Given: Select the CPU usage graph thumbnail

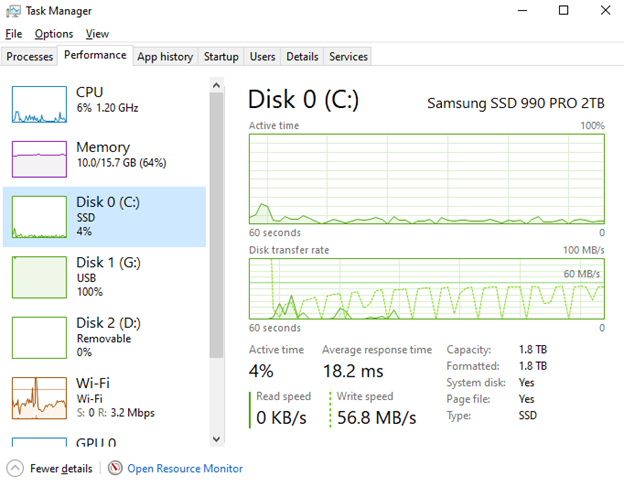Looking at the screenshot, I should [39, 104].
